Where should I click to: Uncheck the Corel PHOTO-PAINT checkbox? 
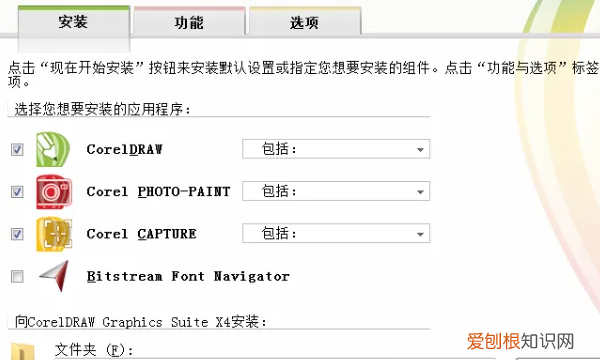17,191
